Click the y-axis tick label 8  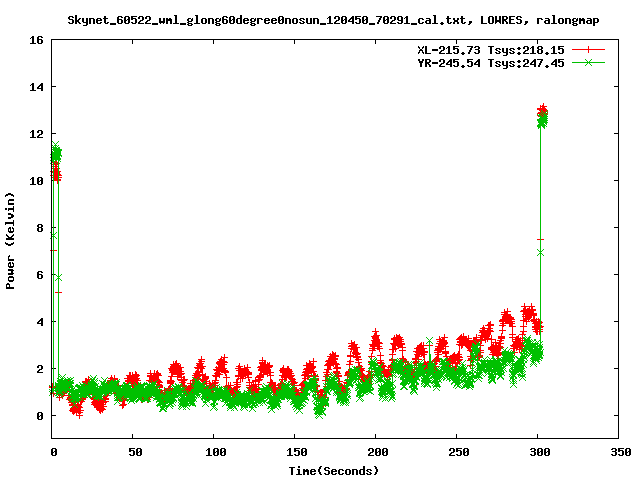pyautogui.click(x=40, y=228)
